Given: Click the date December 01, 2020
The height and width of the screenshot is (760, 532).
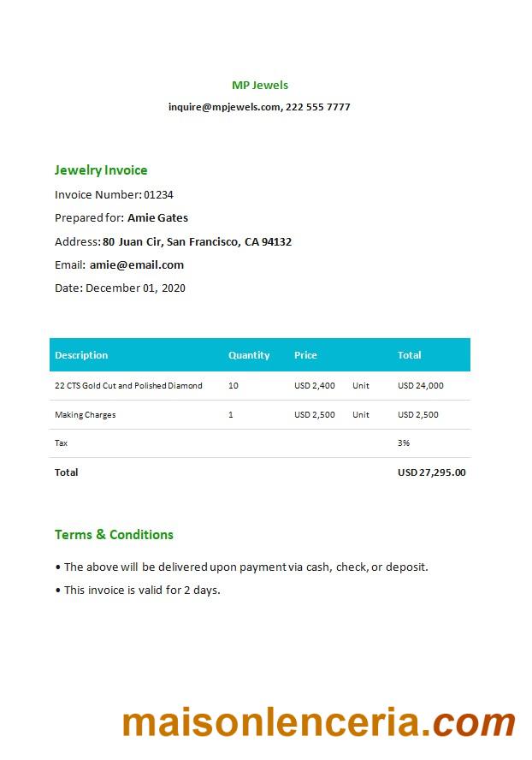Looking at the screenshot, I should pyautogui.click(x=135, y=288).
